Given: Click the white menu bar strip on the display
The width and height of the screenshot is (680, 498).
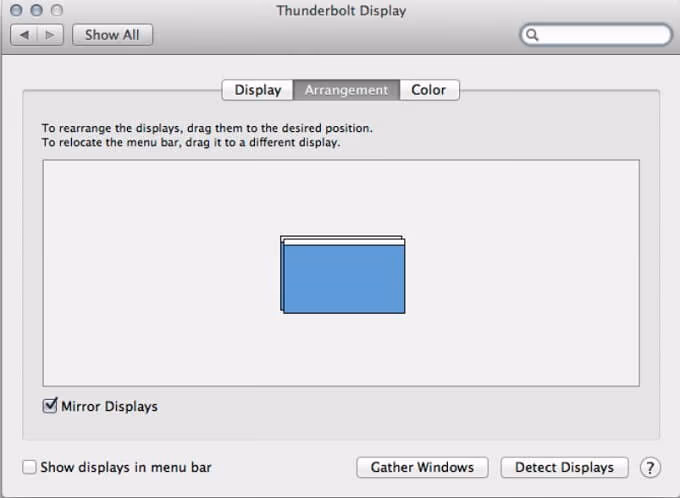Looking at the screenshot, I should [344, 242].
